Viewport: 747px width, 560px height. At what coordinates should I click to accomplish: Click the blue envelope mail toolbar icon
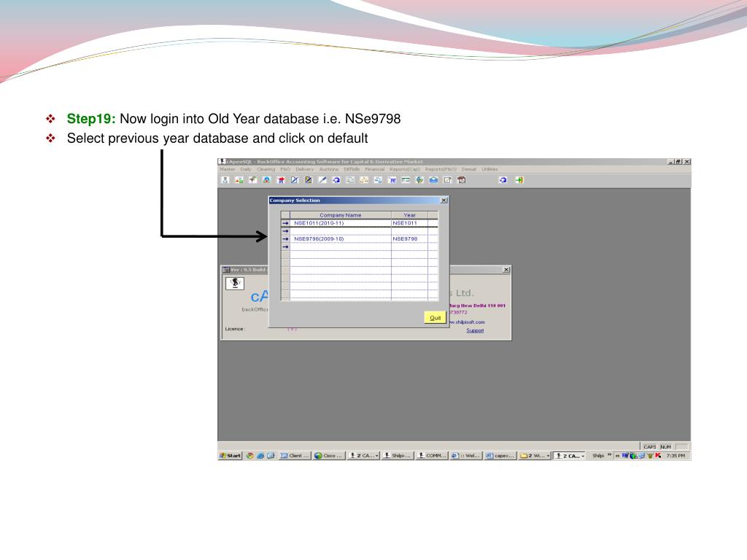coord(433,180)
